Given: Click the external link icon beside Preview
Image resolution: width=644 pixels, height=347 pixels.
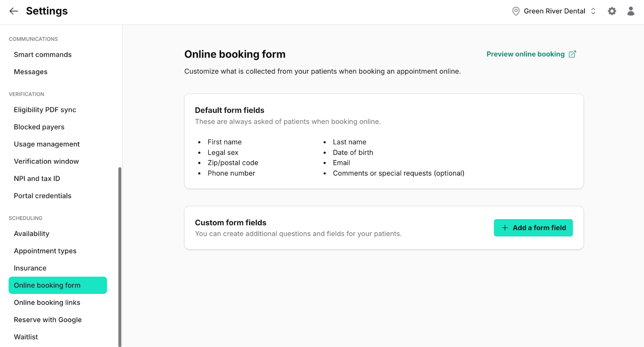Looking at the screenshot, I should click(x=572, y=54).
